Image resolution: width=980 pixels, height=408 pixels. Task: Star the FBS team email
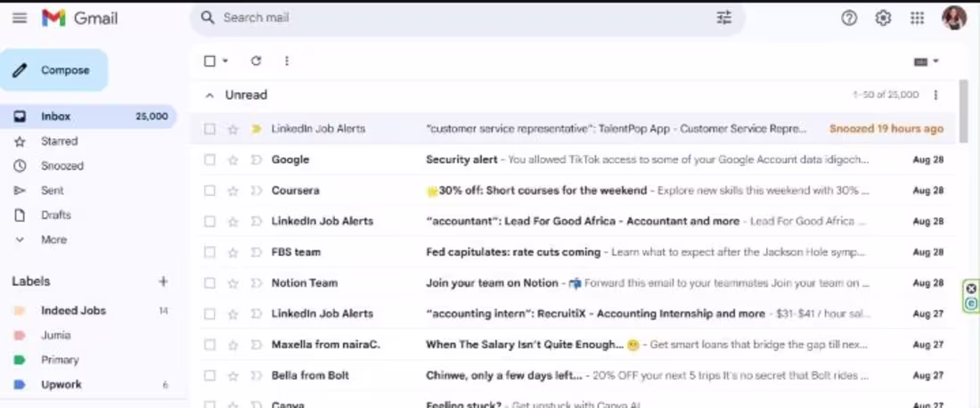pyautogui.click(x=233, y=252)
